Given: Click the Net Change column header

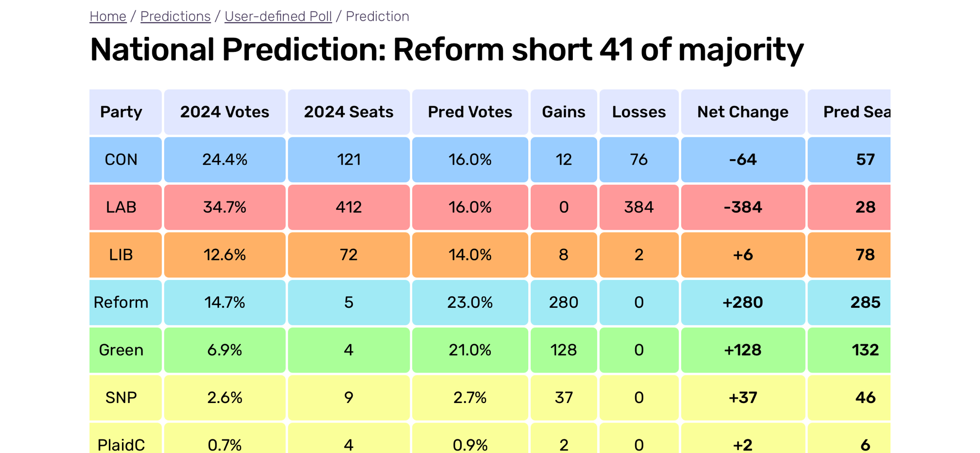Looking at the screenshot, I should [x=743, y=112].
